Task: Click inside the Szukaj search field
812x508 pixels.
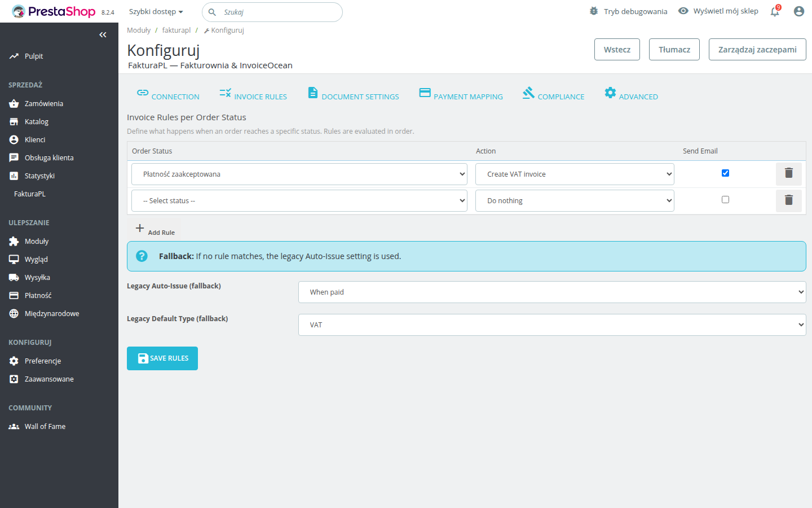Action: click(272, 12)
